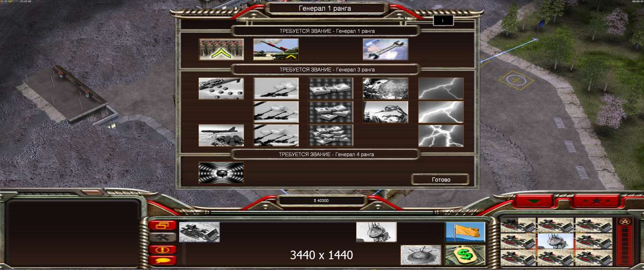Choose the cash hack power with scattered bills

(x=331, y=135)
